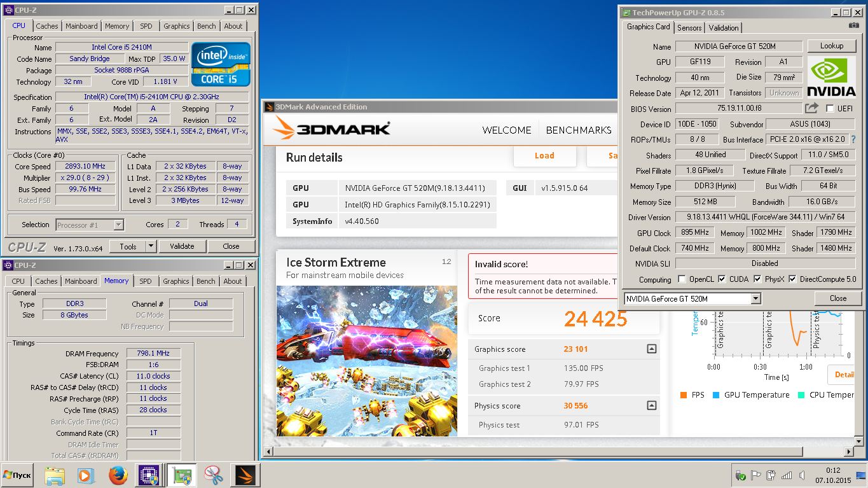Open the GPU selection dropdown in GPU-Z
868x488 pixels.
coord(755,298)
